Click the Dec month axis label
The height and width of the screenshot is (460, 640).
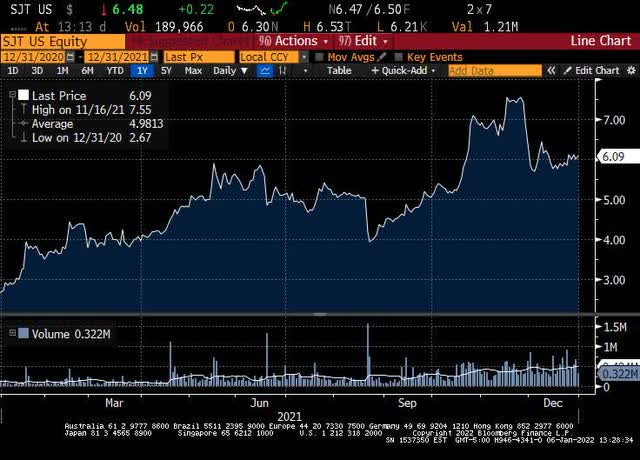tap(553, 403)
